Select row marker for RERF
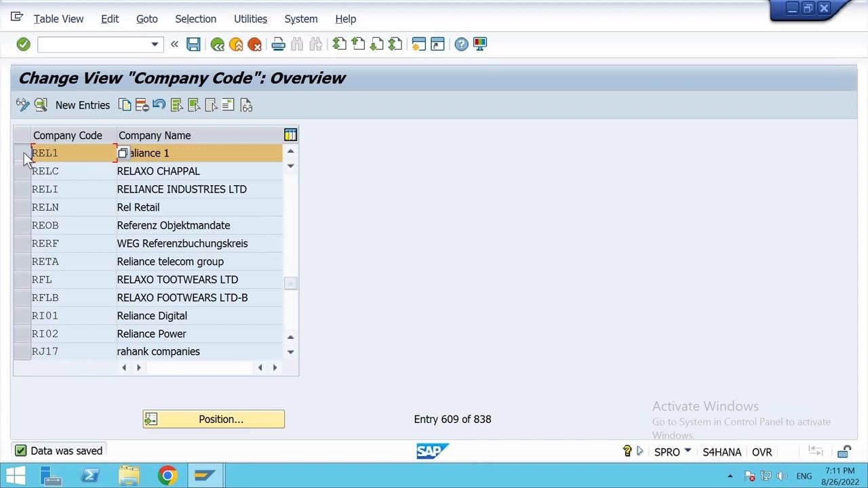The image size is (868, 488). point(22,243)
